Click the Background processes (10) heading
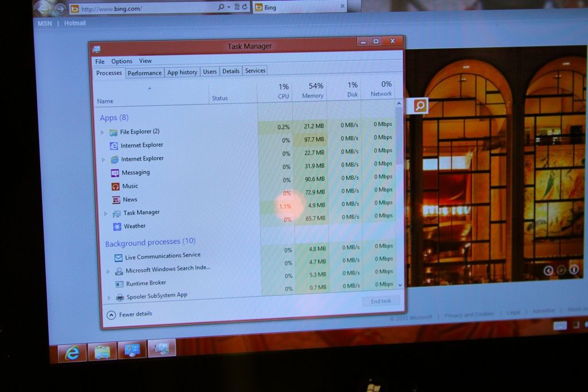The image size is (588, 392). pyautogui.click(x=150, y=242)
